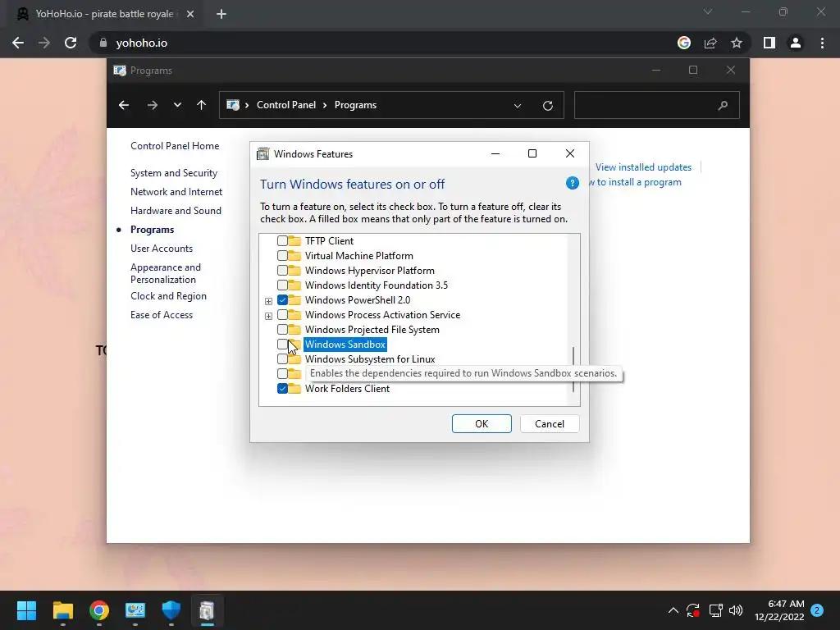Open User Accounts category
840x630 pixels.
tap(162, 248)
